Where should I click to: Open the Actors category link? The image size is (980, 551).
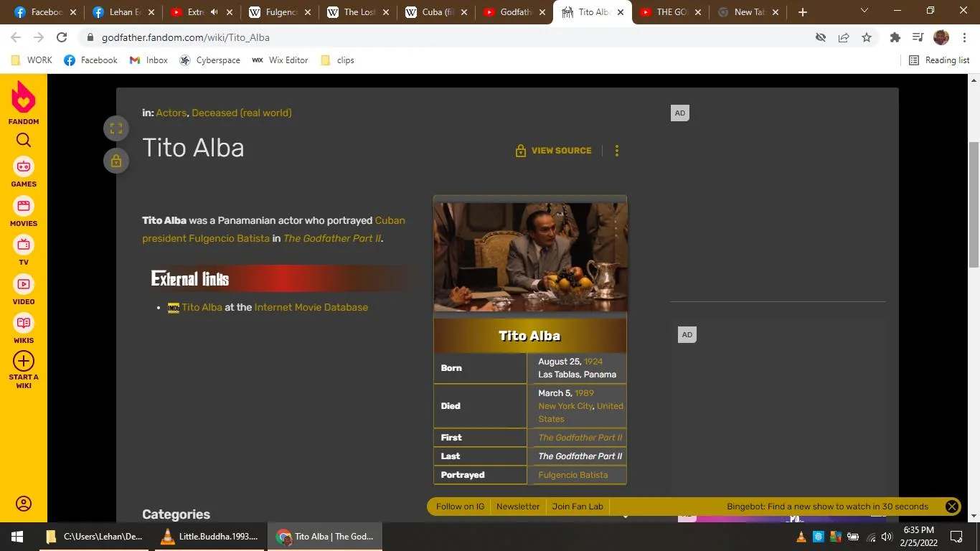[171, 113]
